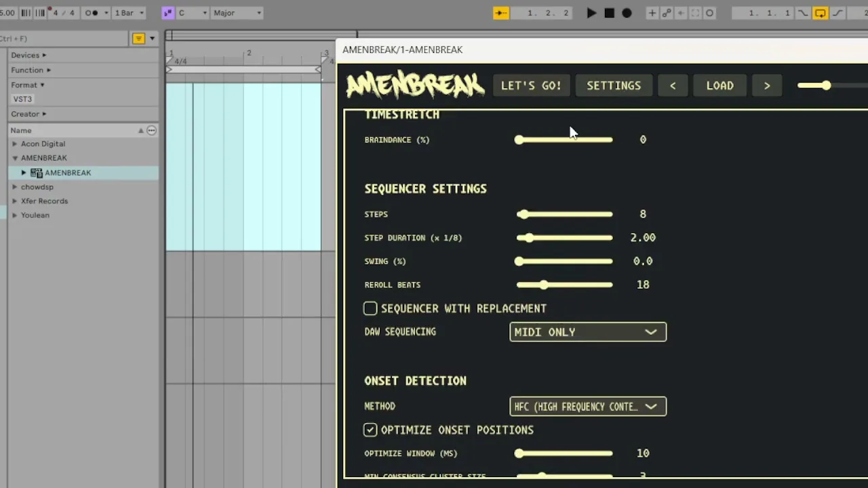Sort browser list by Name column
The image size is (868, 488).
point(20,130)
